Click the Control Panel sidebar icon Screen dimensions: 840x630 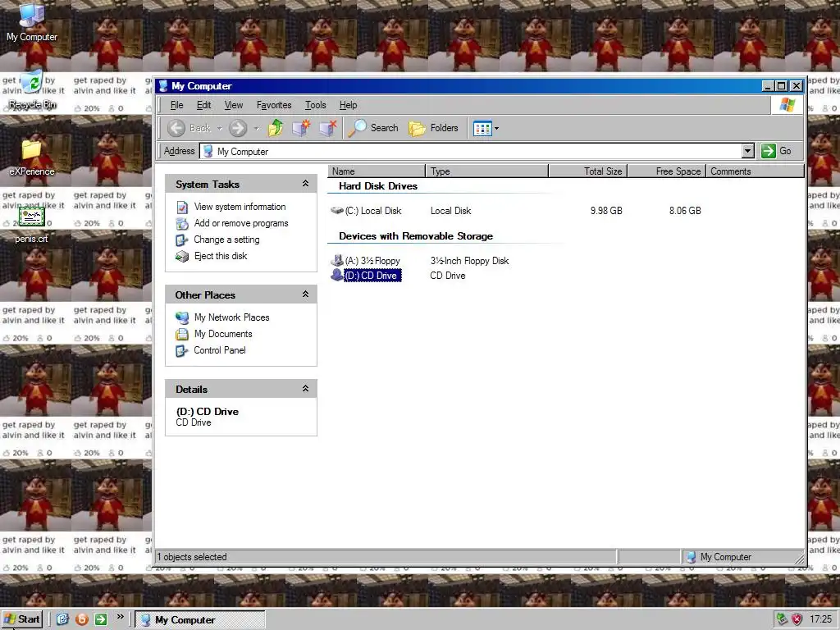(182, 351)
